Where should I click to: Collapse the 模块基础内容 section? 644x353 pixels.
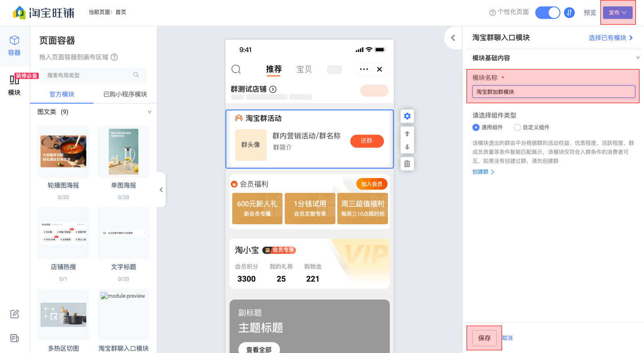[638, 58]
